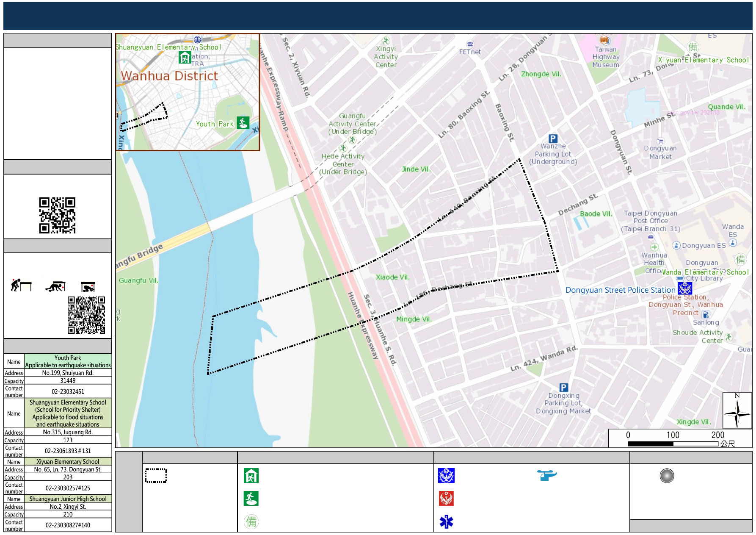
Task: Click the train station icon in inset map
Action: tap(197, 39)
